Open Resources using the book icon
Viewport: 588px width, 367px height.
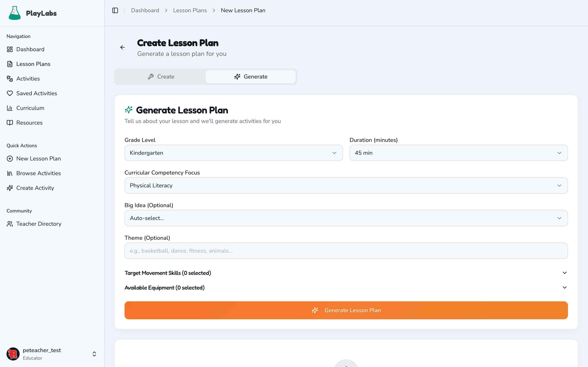pyautogui.click(x=10, y=123)
